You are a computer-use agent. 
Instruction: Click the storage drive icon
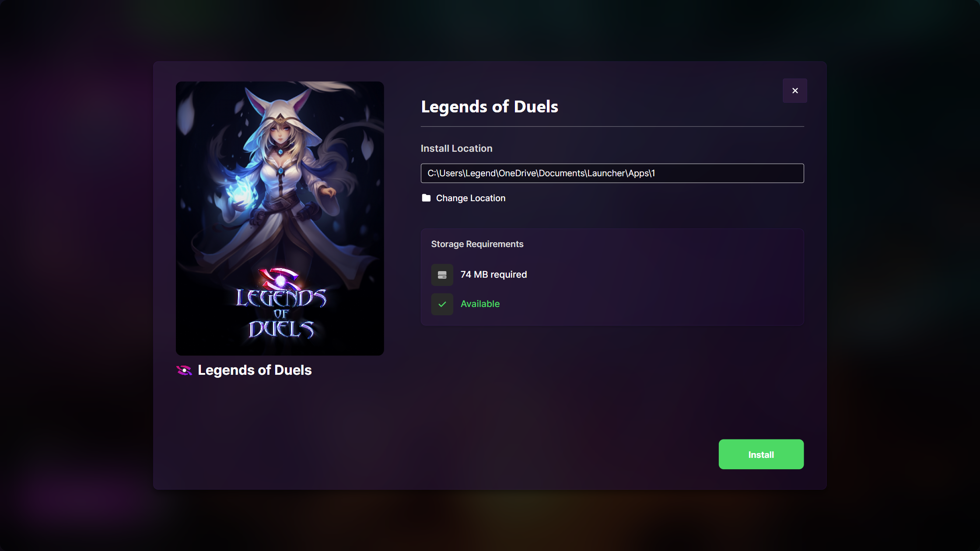pyautogui.click(x=442, y=275)
